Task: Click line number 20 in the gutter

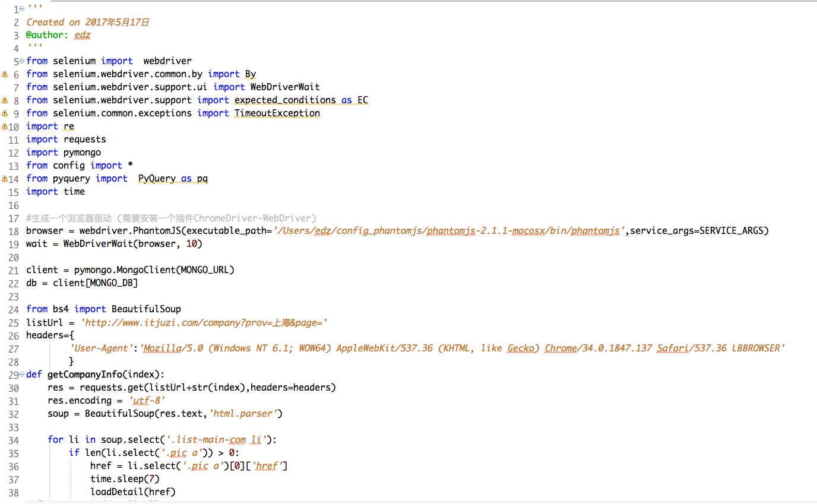Action: coord(14,257)
